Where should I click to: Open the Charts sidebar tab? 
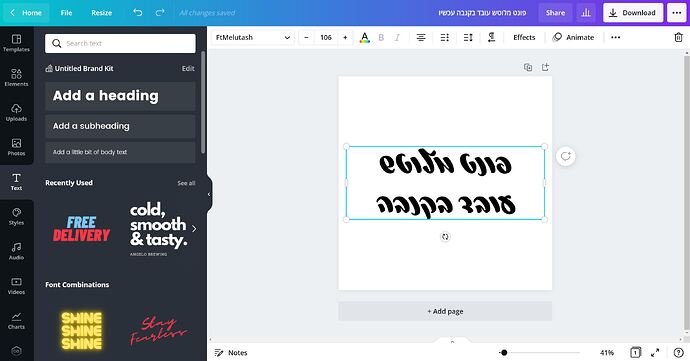pos(16,320)
